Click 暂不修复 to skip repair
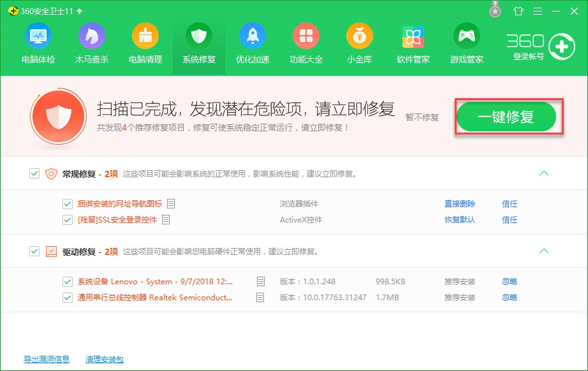Image resolution: width=588 pixels, height=371 pixels. click(x=422, y=117)
